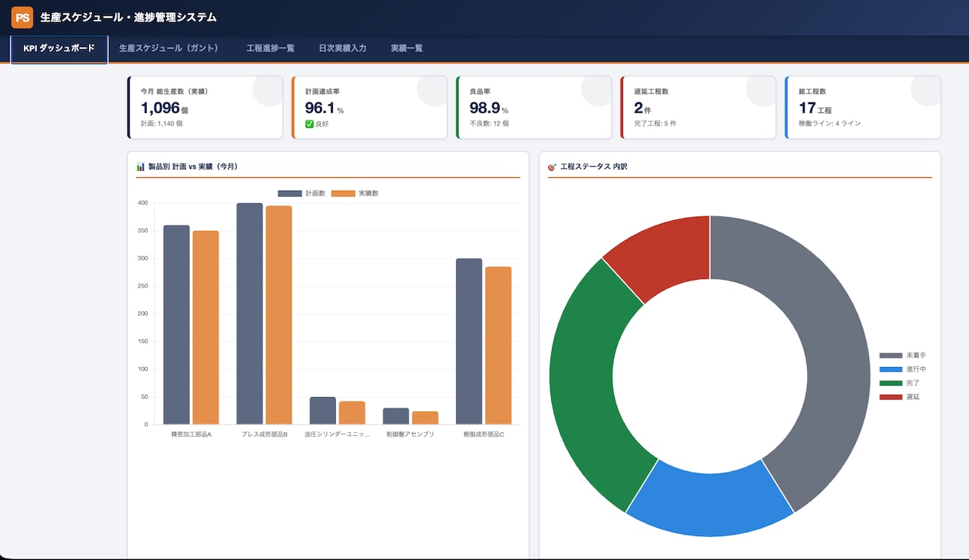Open the 工程進捗一覧 tab
Screen dimensions: 969x560
click(270, 48)
